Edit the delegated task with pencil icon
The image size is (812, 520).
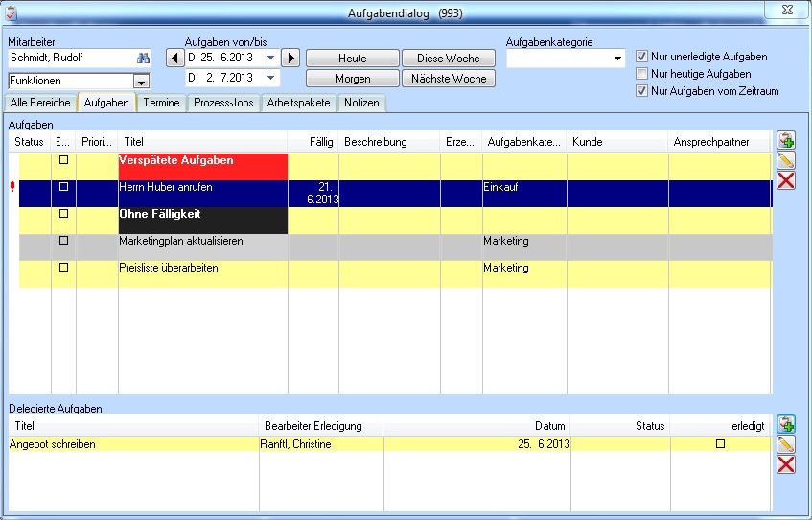(786, 444)
